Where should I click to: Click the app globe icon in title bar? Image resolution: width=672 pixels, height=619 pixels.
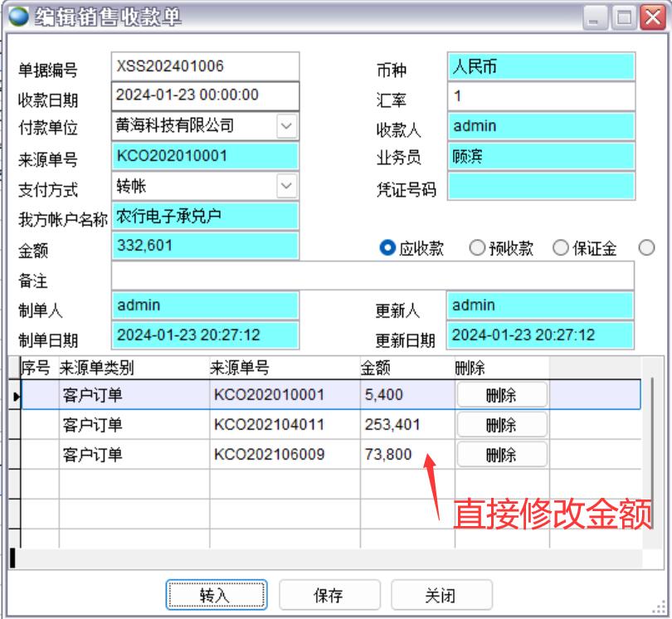[17, 17]
